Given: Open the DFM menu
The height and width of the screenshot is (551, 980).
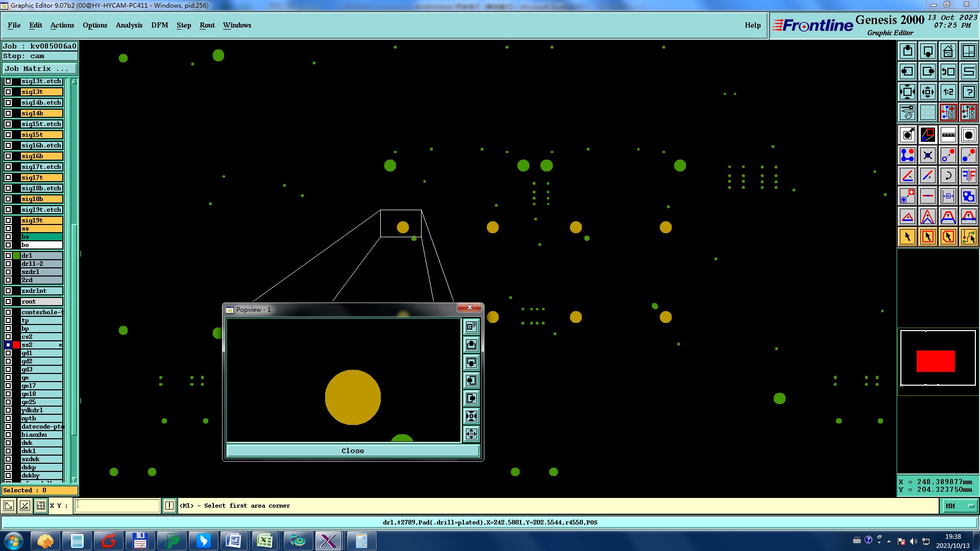Looking at the screenshot, I should pos(160,25).
